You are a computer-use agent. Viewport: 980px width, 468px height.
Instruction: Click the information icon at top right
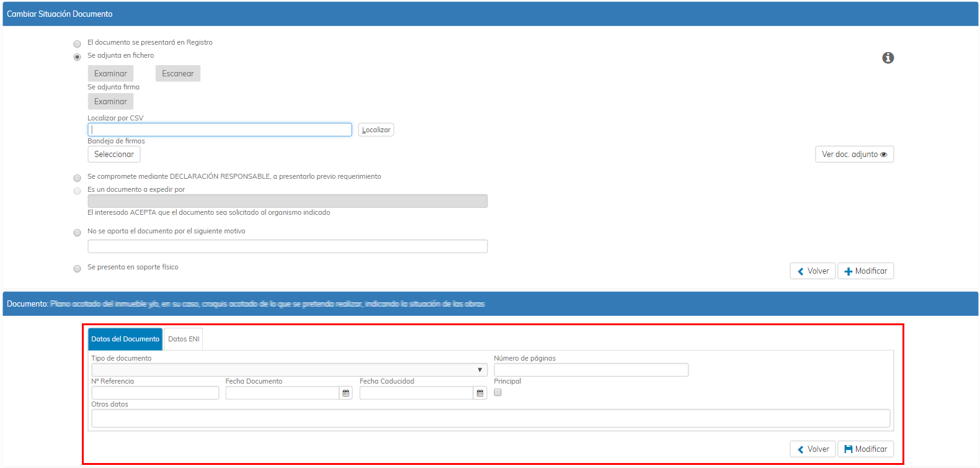coord(888,58)
